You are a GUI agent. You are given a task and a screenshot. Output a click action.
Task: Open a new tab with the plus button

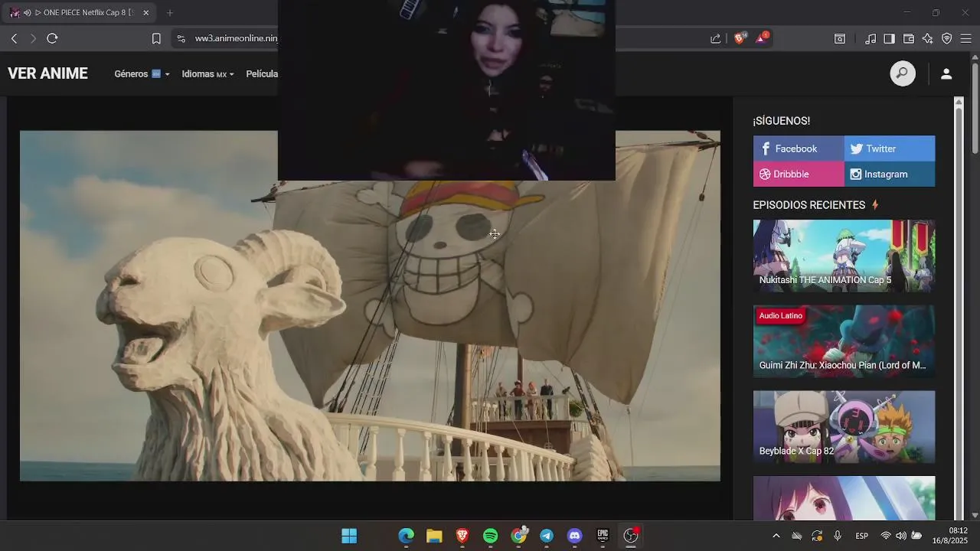pos(170,13)
